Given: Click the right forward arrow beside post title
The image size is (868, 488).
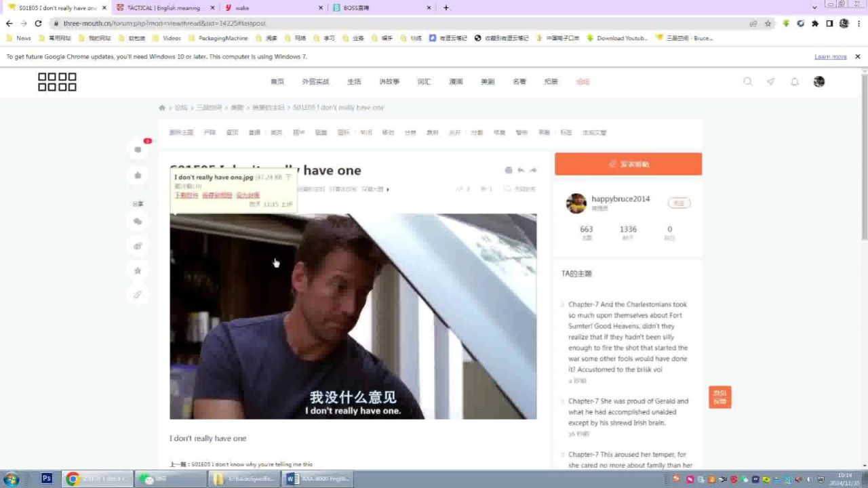Looking at the screenshot, I should click(x=533, y=170).
